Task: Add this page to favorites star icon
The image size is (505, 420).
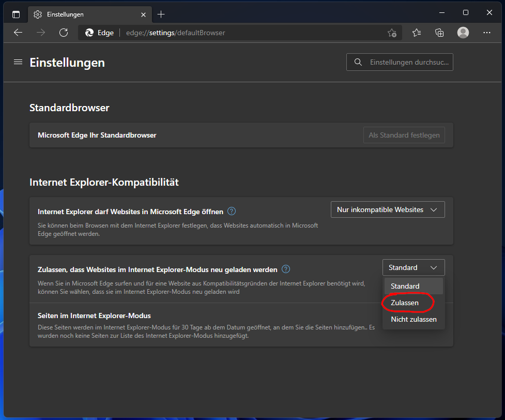Action: [x=392, y=33]
